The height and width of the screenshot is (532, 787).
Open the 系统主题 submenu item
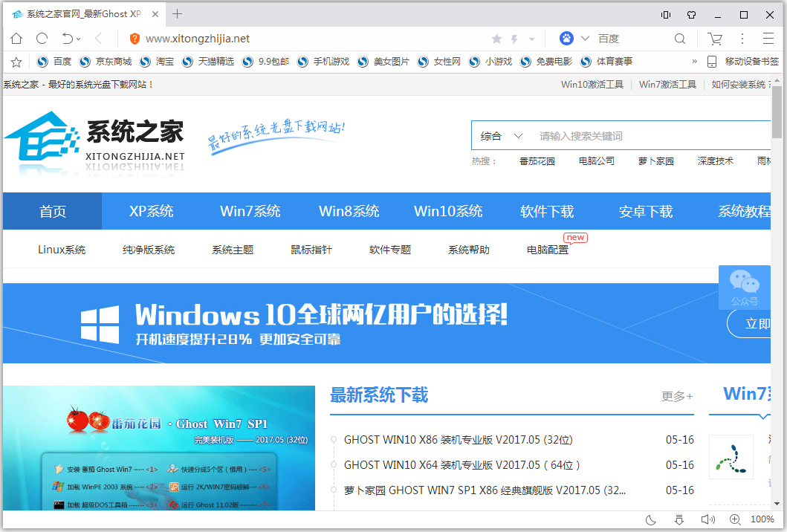click(x=233, y=250)
